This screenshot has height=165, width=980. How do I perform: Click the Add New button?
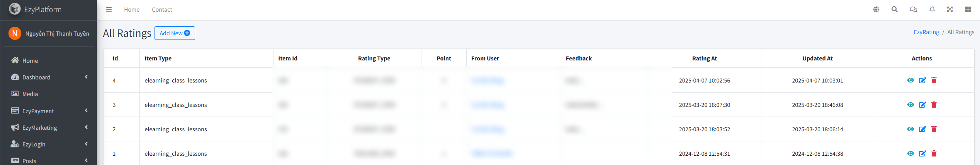175,33
